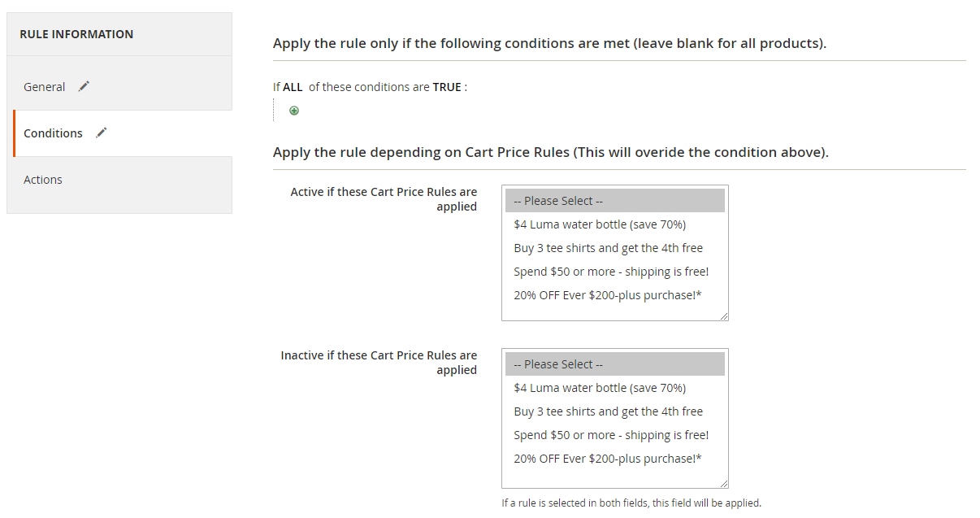Select 'Spend $50 or more' in Active list

pyautogui.click(x=611, y=272)
